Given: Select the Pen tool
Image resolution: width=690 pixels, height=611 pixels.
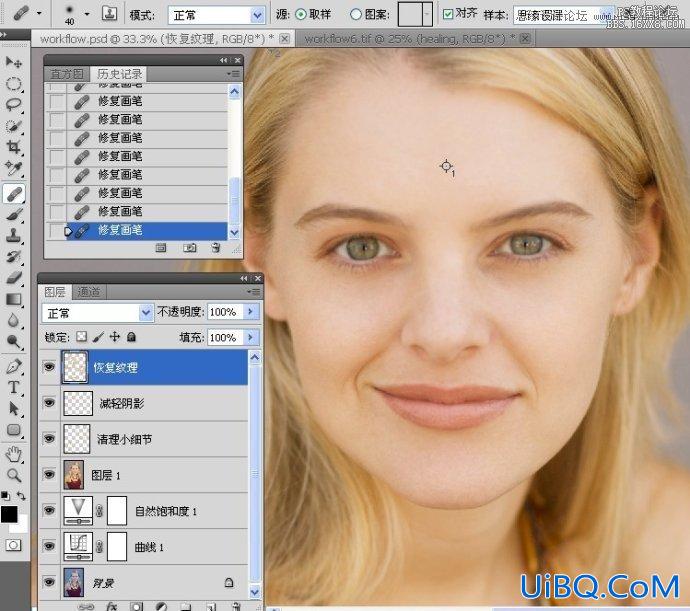Looking at the screenshot, I should point(14,366).
